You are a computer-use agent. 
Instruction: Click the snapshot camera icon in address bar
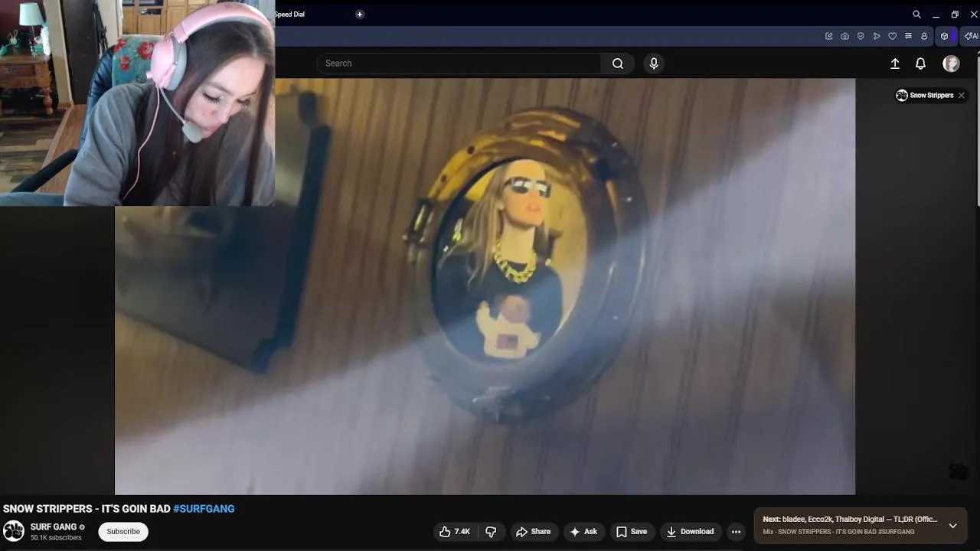click(x=844, y=36)
